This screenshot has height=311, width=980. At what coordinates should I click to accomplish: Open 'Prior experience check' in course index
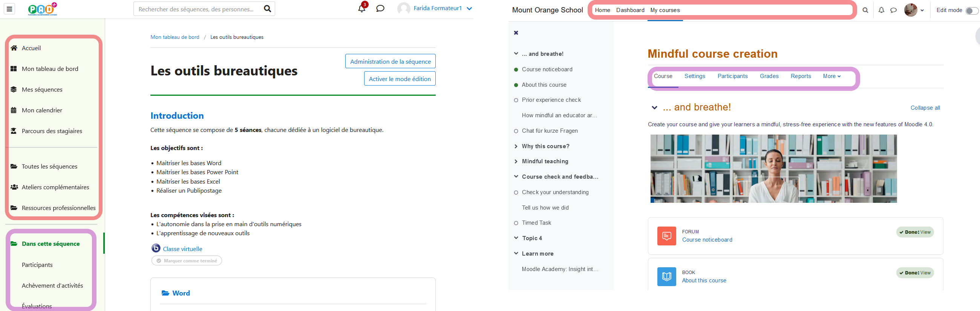click(551, 100)
